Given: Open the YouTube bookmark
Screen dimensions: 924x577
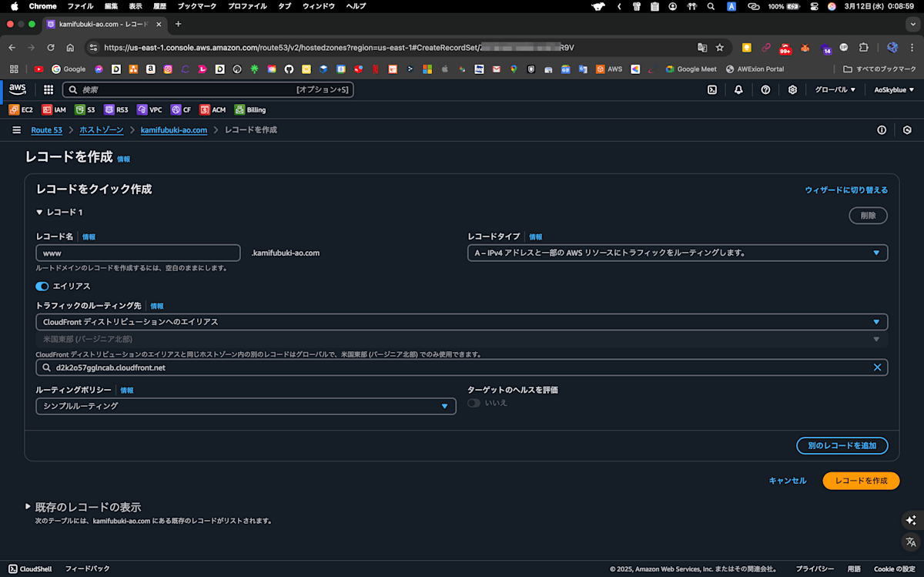Looking at the screenshot, I should point(38,69).
